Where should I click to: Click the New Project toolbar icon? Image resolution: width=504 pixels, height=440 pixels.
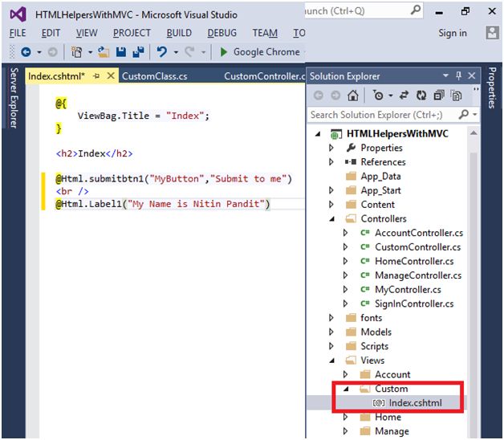point(76,51)
